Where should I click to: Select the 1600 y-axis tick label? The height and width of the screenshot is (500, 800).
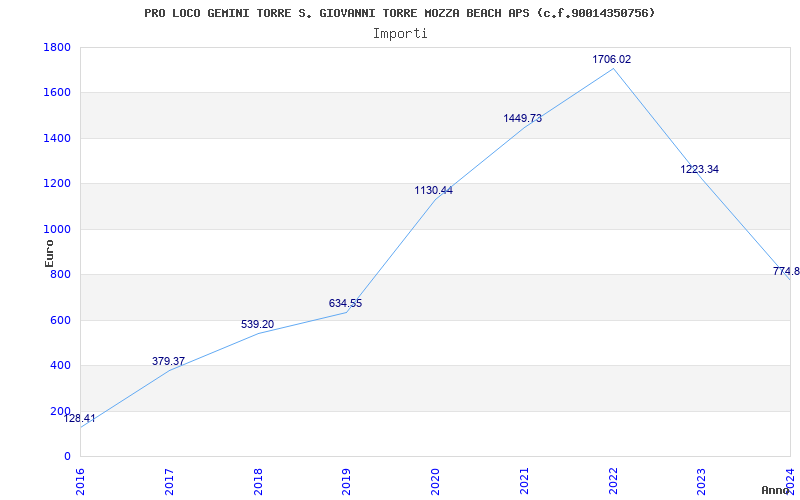(x=57, y=93)
